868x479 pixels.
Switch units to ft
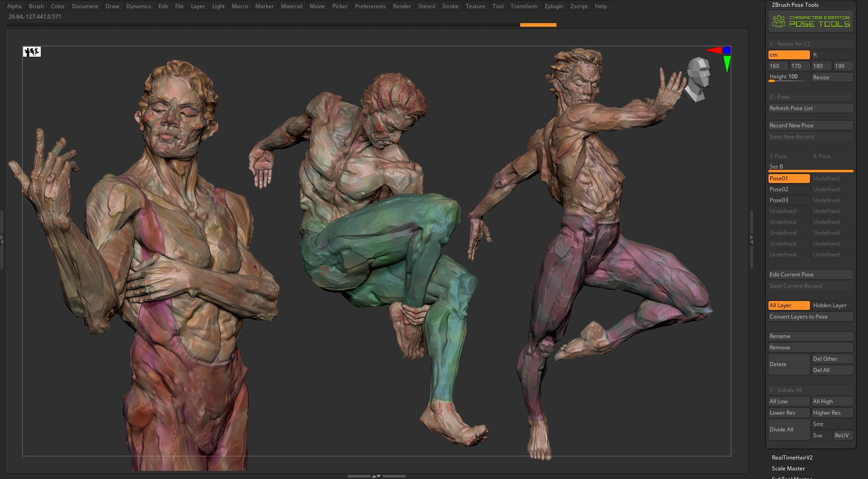pos(832,55)
